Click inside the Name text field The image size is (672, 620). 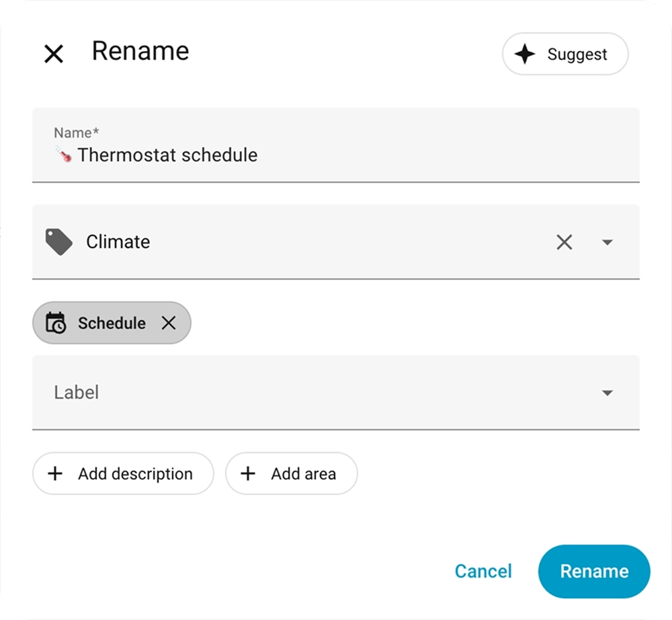269,155
